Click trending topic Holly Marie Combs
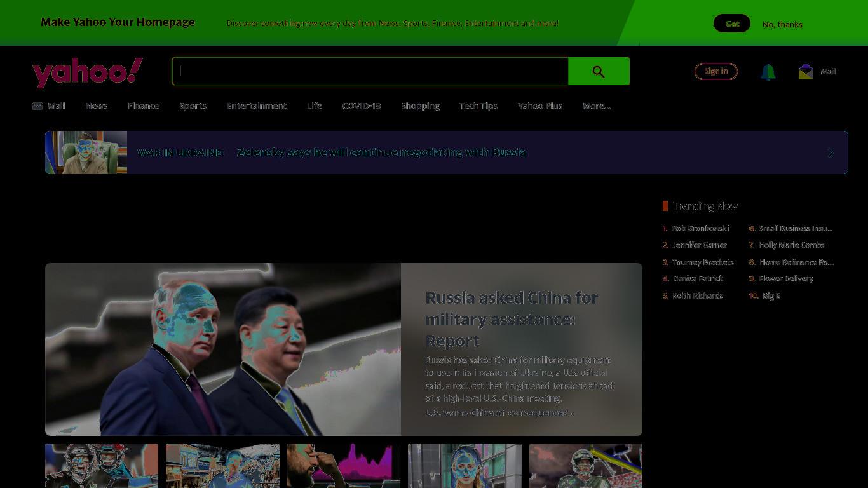Screen dimensions: 868x488 click(x=791, y=245)
